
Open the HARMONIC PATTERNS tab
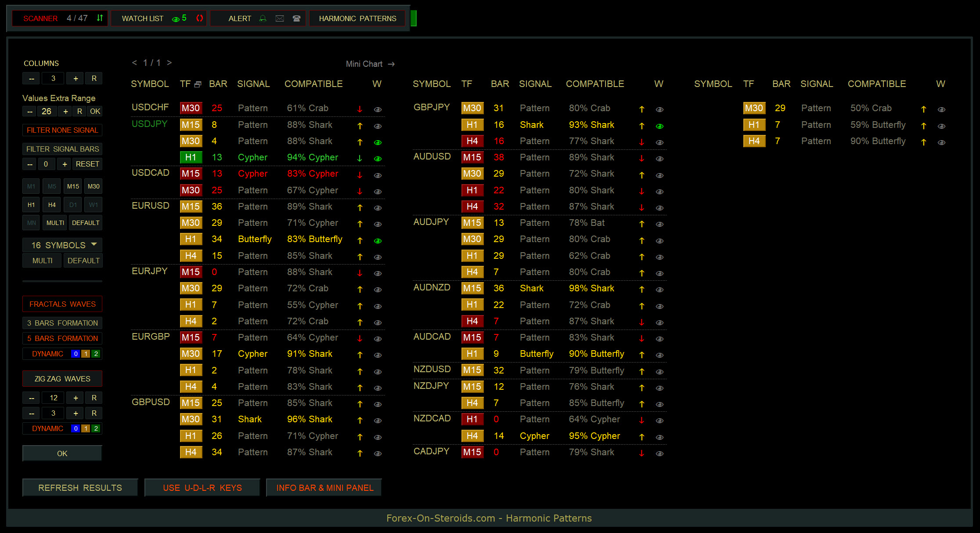[x=357, y=18]
